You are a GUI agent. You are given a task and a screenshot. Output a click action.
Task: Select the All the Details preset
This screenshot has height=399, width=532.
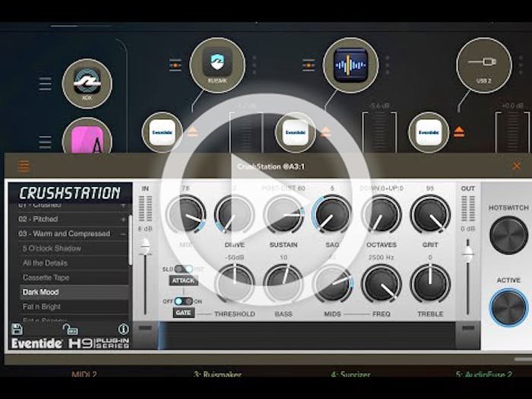point(74,263)
